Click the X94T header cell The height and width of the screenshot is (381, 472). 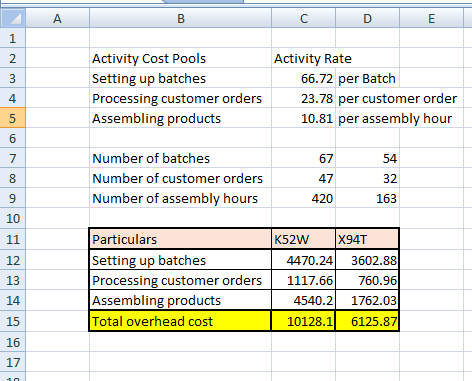click(367, 239)
